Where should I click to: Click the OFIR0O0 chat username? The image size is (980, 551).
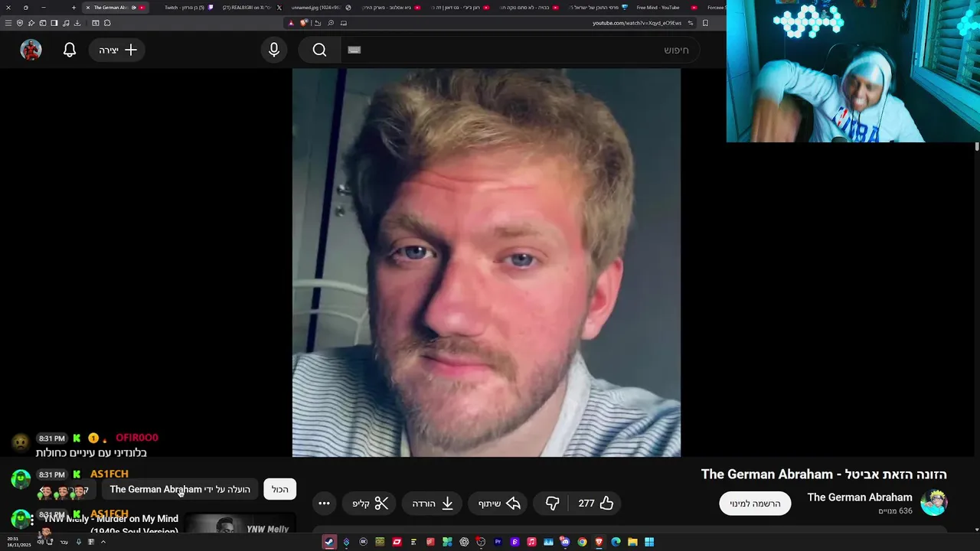tap(137, 438)
